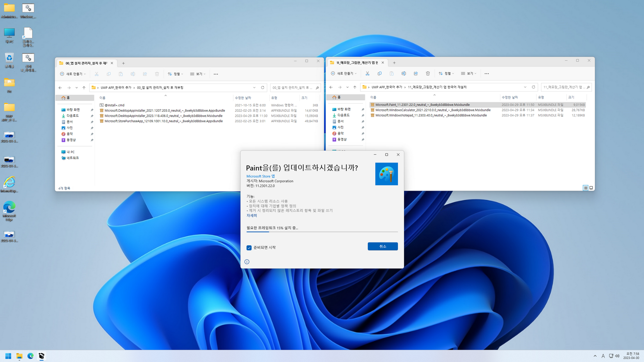The image size is (644, 362).
Task: Open the View dropdown in the right Explorer
Action: 469,73
